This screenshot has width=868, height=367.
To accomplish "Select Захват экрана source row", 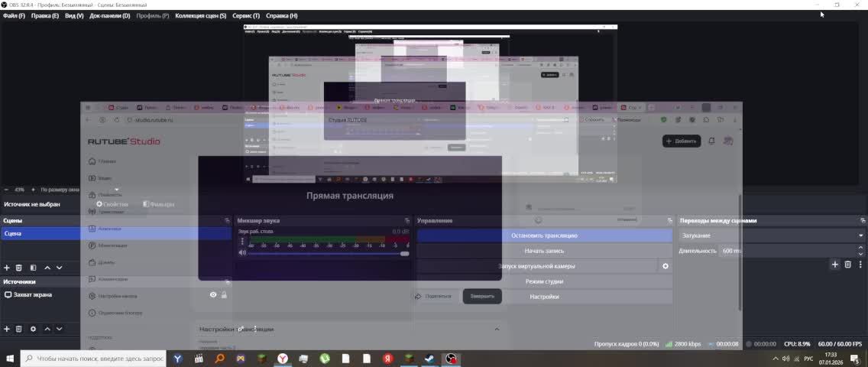I will pos(115,295).
